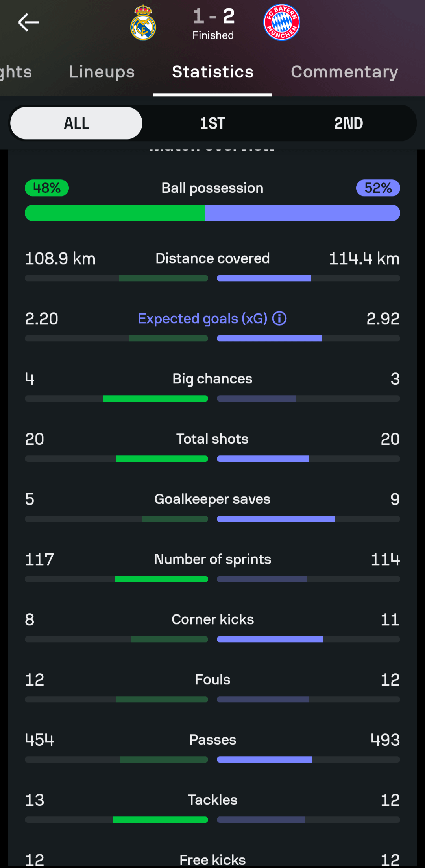Tap the back arrow icon

29,22
